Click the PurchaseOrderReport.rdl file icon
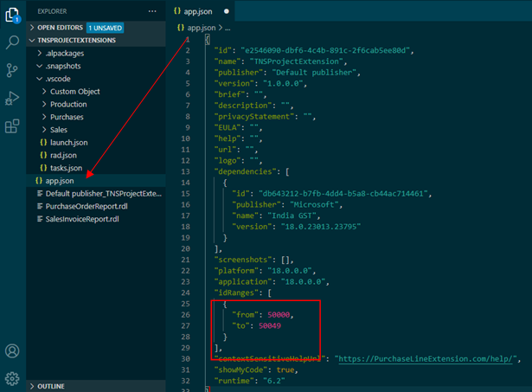The width and height of the screenshot is (532, 392). point(40,206)
